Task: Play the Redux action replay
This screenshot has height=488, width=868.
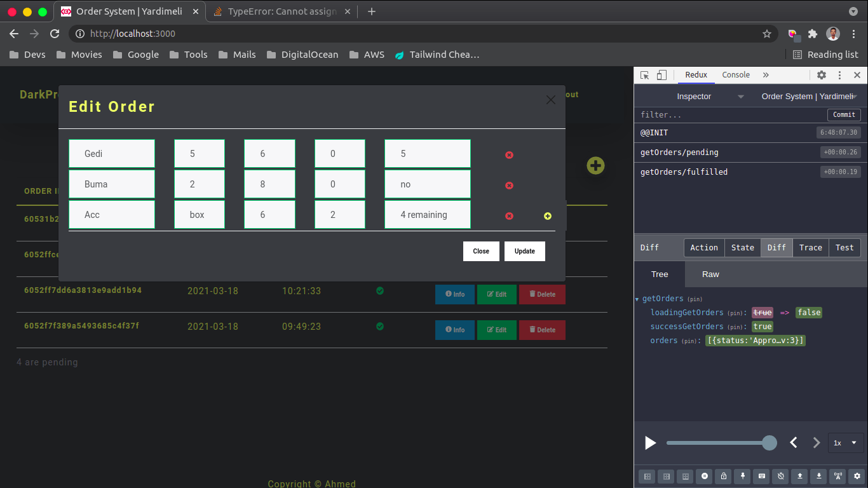Action: [650, 443]
